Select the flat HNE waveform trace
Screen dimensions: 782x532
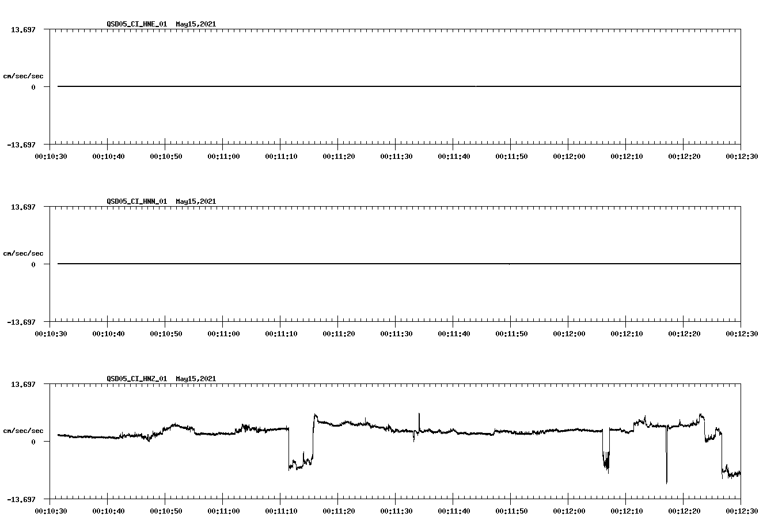pos(346,86)
